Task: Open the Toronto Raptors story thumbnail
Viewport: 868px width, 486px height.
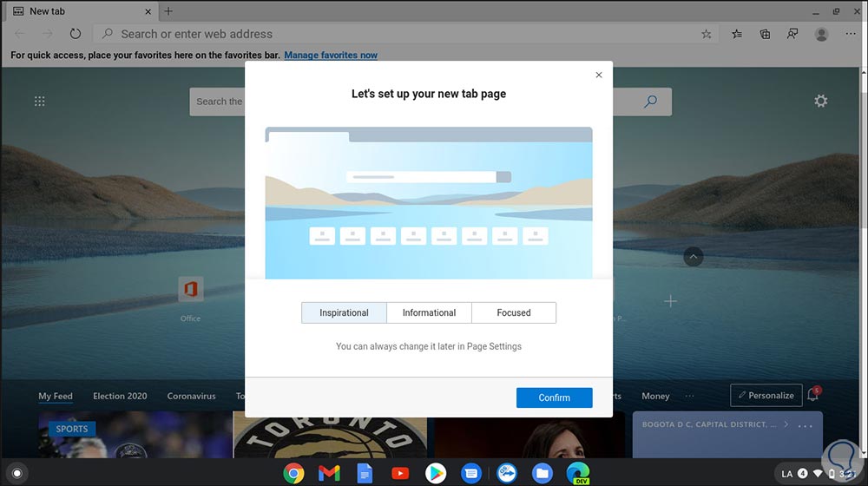Action: pyautogui.click(x=330, y=435)
